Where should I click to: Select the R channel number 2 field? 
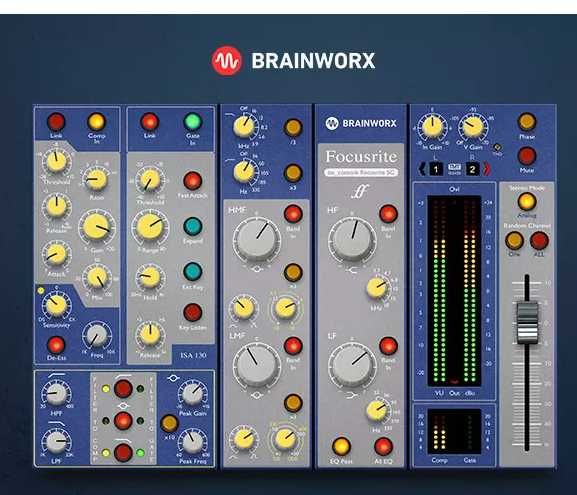coord(472,169)
